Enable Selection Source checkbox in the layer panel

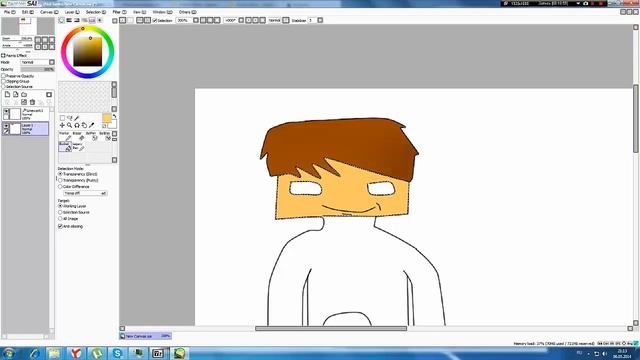[4, 87]
